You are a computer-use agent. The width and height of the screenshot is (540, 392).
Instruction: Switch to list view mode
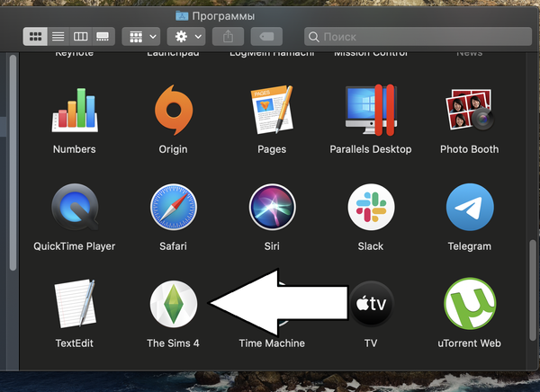click(x=58, y=37)
